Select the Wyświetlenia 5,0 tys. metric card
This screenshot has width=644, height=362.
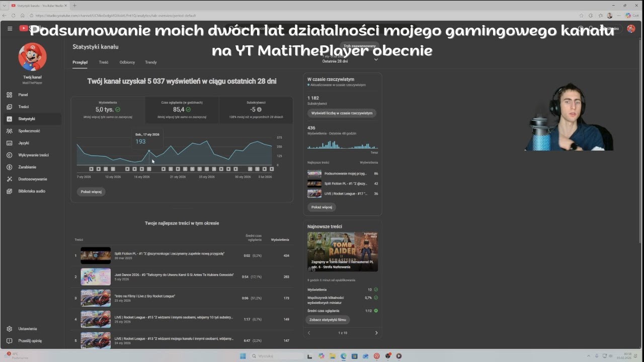tap(108, 110)
